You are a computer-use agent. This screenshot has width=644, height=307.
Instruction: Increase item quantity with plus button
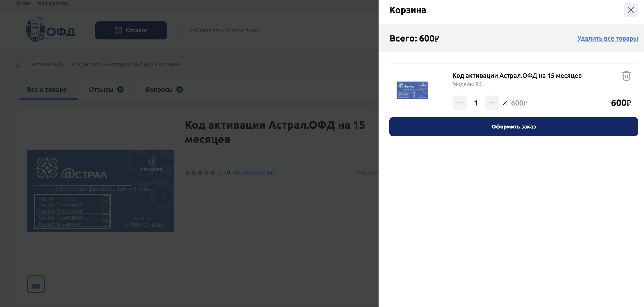tap(492, 103)
